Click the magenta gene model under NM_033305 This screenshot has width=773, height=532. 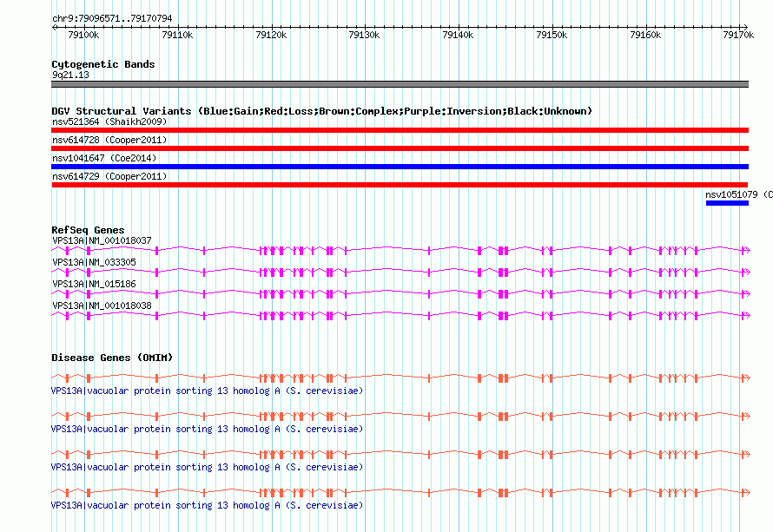point(400,272)
